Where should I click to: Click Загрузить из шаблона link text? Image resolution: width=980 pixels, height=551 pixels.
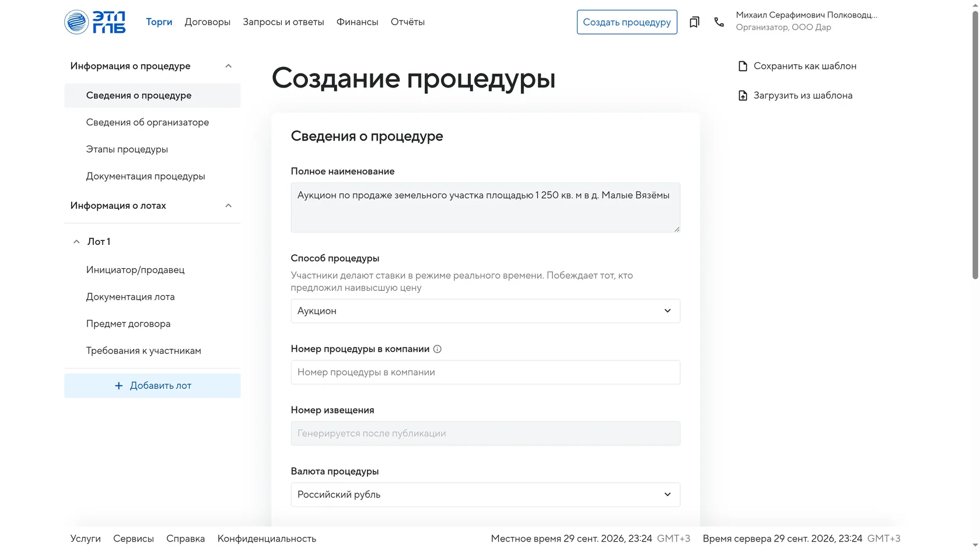tap(803, 95)
